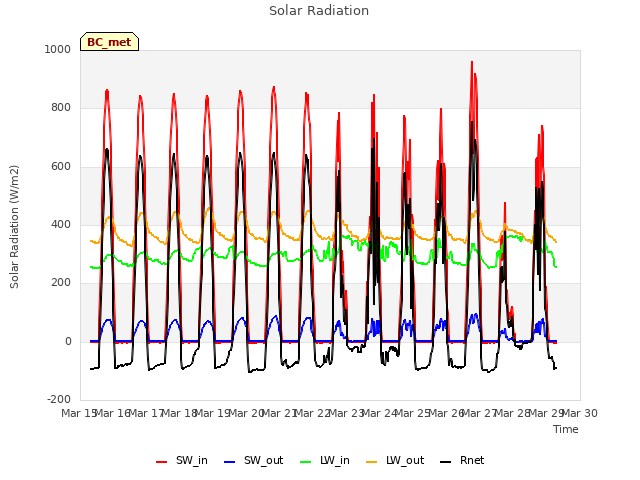
Task: Click the 600 y-axis tick label
Action: [x=61, y=167]
